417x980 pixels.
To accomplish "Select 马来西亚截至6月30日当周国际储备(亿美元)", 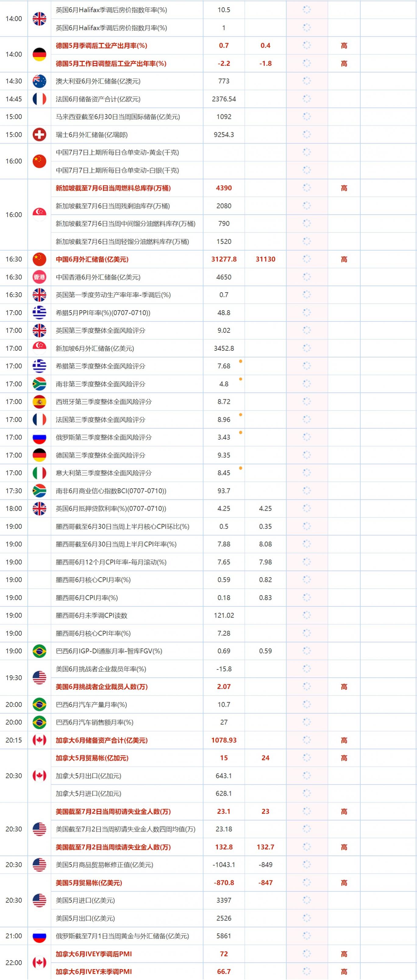I will (118, 117).
